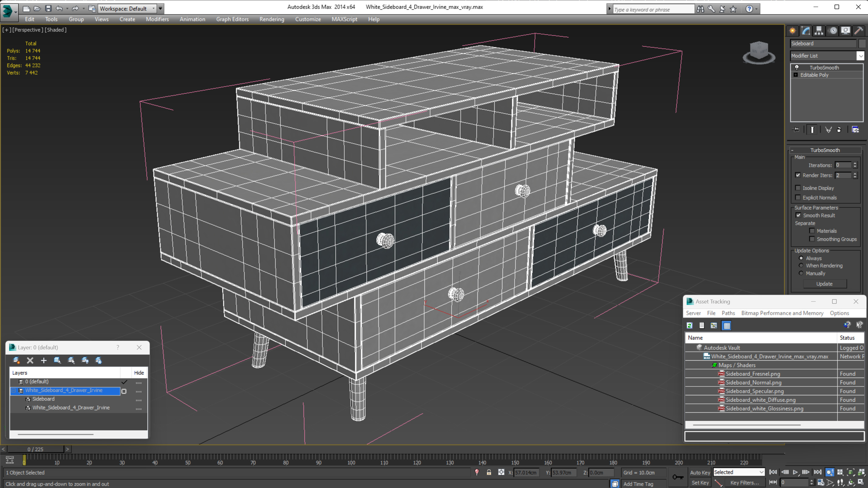Open Bitmap Performance and Memory menu
Screen dimensions: 868x488
782,313
